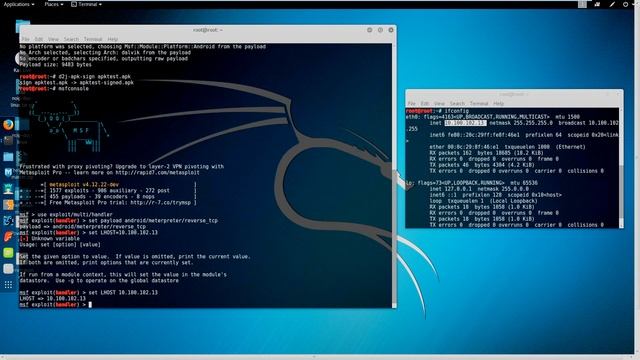
Task: Open the Applications menu in top bar
Action: (x=19, y=4)
